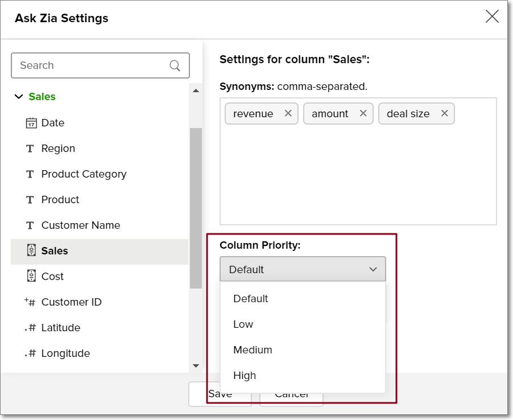513x420 pixels.
Task: Remove the 'amount' synonym tag
Action: tap(363, 113)
